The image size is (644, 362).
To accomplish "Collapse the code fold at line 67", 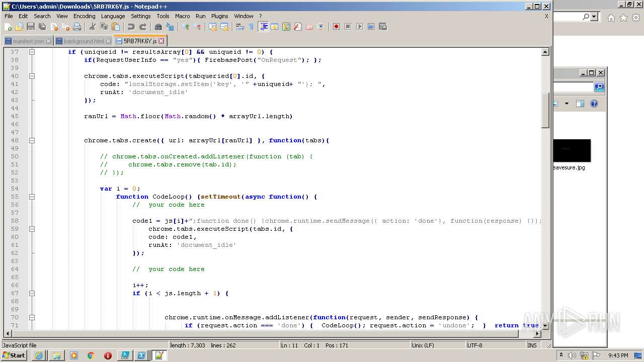I will (x=32, y=293).
